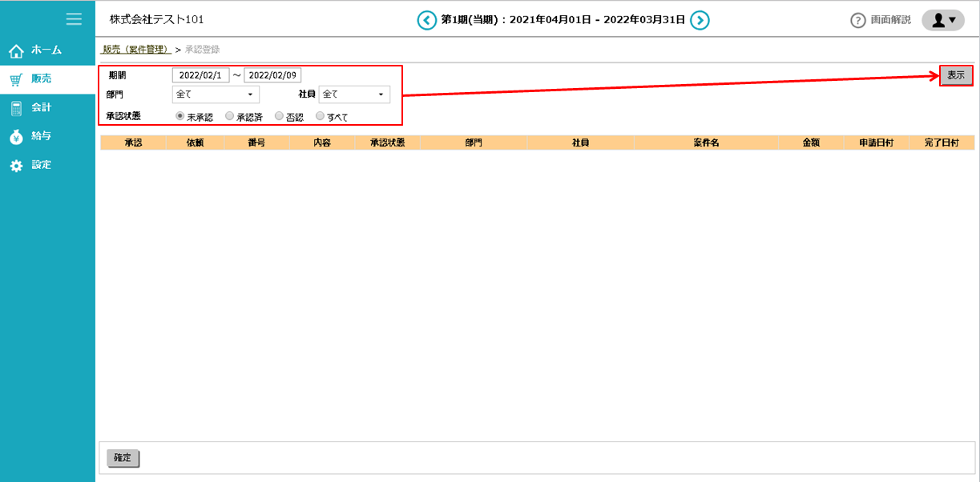Select the 未承認 radio button

(180, 116)
